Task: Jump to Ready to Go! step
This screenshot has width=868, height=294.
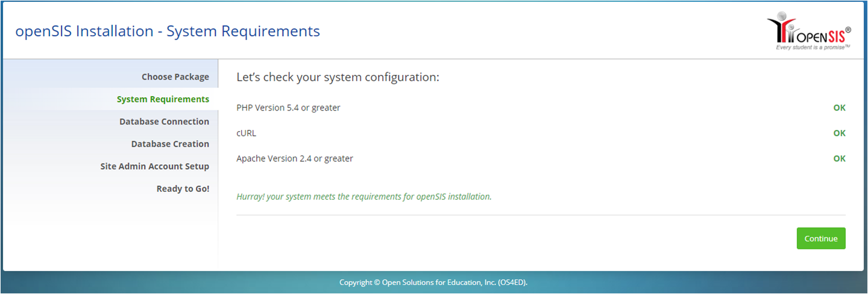Action: (x=183, y=188)
